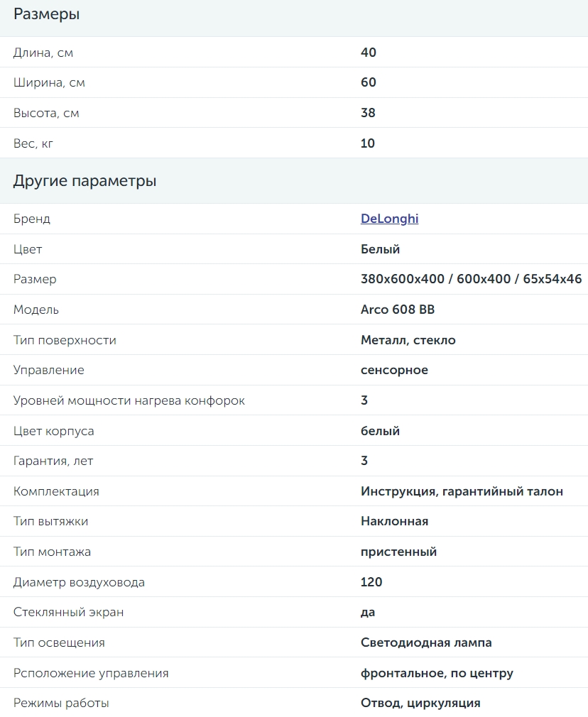The height and width of the screenshot is (717, 588).
Task: Click the Тип вытяжки value Наклонная
Action: 394,521
